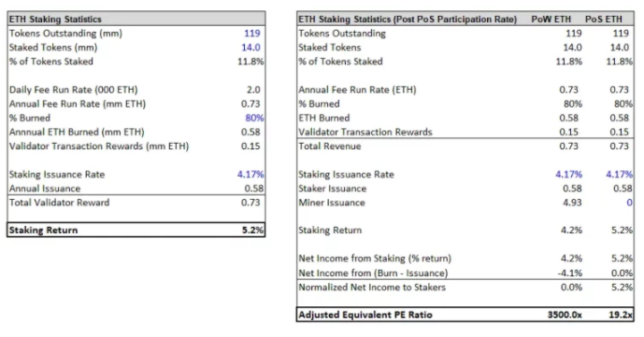The width and height of the screenshot is (644, 337).
Task: Select the blue 80% Burned input cell
Action: coord(254,118)
